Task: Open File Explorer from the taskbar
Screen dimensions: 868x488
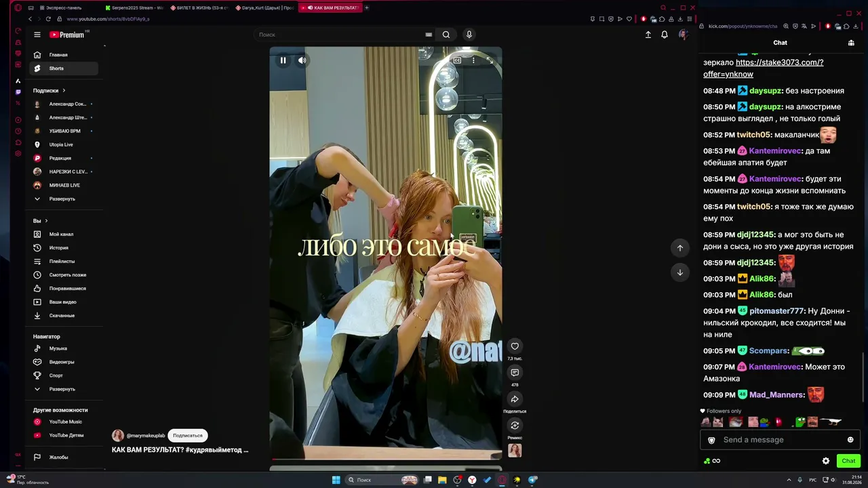Action: click(442, 480)
